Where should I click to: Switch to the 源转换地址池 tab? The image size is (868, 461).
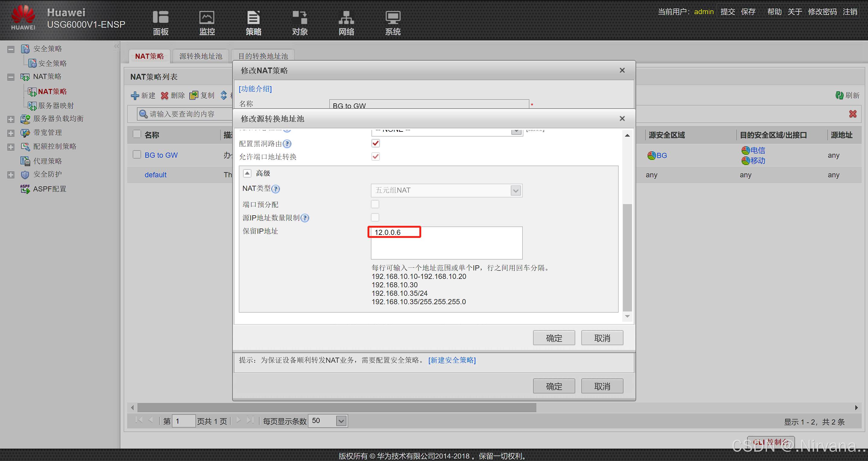pyautogui.click(x=200, y=56)
